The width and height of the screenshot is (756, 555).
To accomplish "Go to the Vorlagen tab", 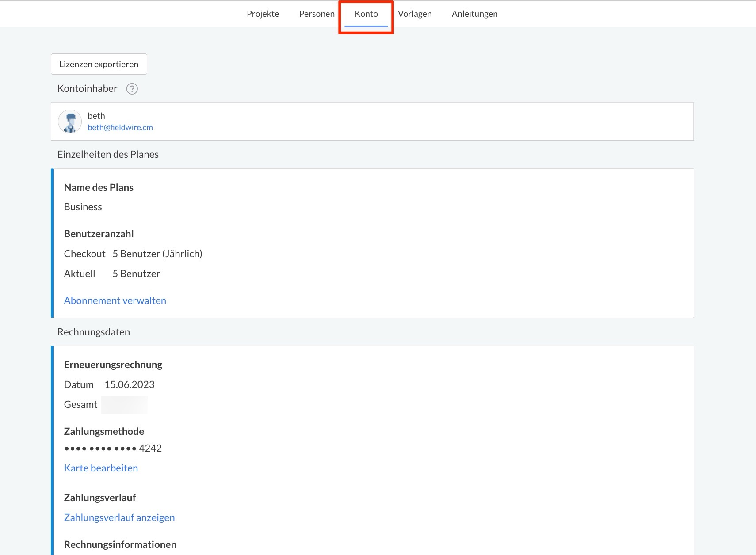I will click(414, 14).
